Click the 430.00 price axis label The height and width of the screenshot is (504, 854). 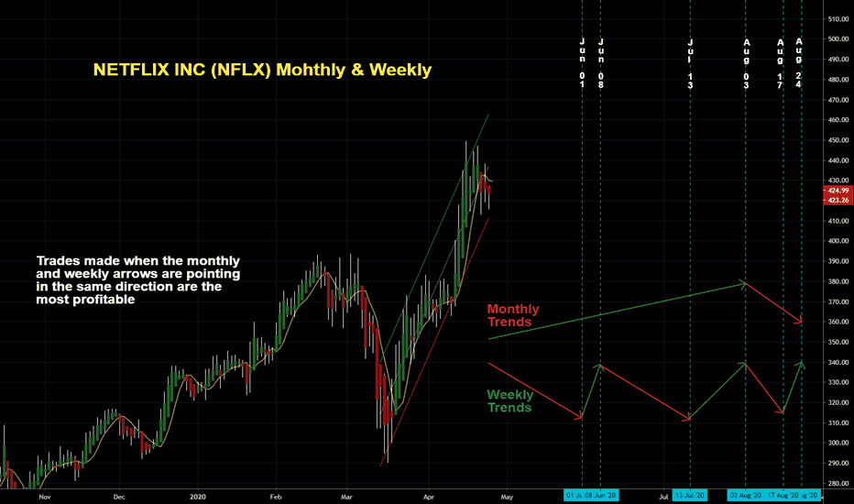[x=838, y=181]
